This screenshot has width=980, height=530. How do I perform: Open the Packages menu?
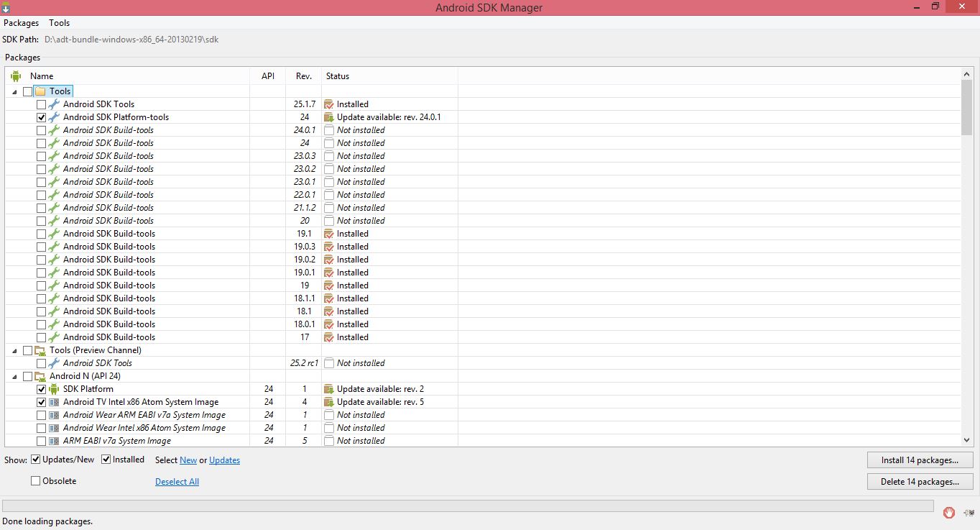21,23
